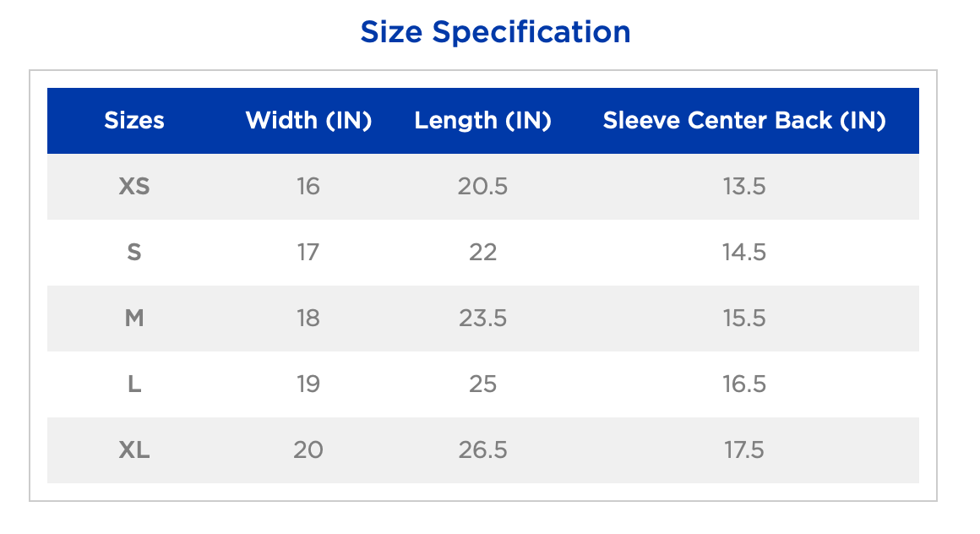
Task: Click the Size Specification heading
Action: click(x=495, y=32)
